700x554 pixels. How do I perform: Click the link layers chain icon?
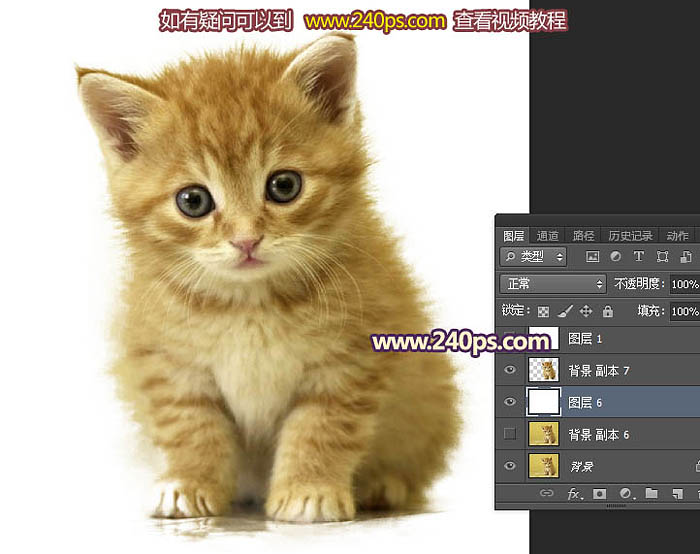(546, 493)
